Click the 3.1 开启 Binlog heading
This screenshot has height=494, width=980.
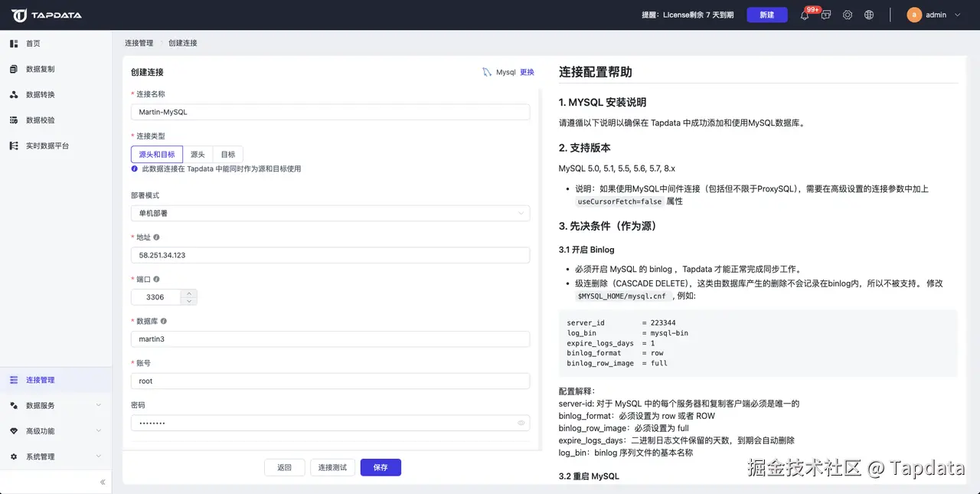pyautogui.click(x=586, y=250)
